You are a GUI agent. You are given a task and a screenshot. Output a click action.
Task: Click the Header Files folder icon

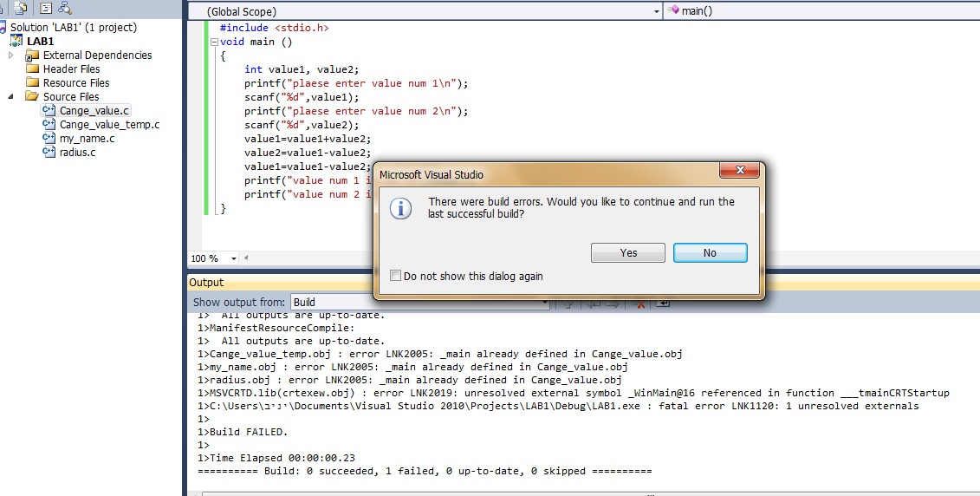(x=32, y=69)
